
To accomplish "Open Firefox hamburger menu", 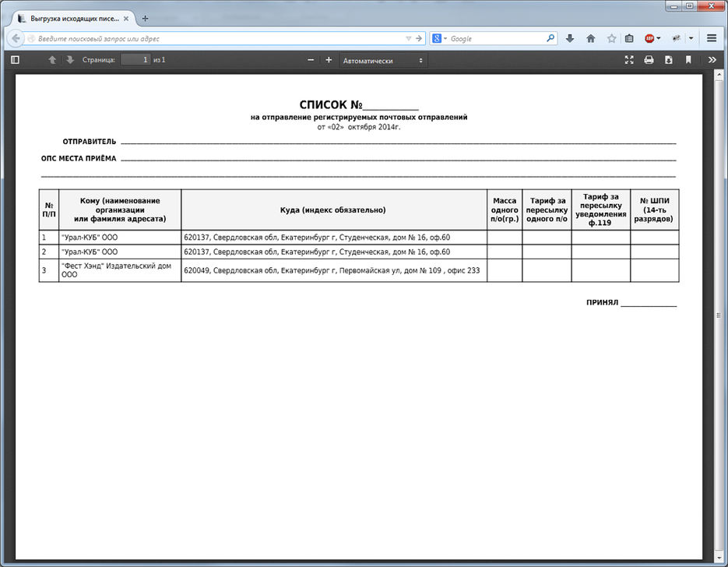I will 712,38.
